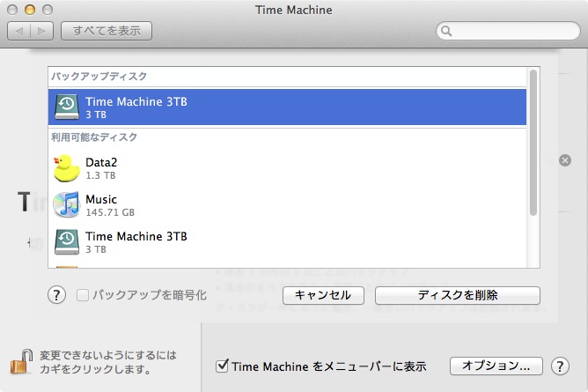Viewport: 588px width, 392px height.
Task: Click the magnifying glass search icon
Action: click(446, 31)
